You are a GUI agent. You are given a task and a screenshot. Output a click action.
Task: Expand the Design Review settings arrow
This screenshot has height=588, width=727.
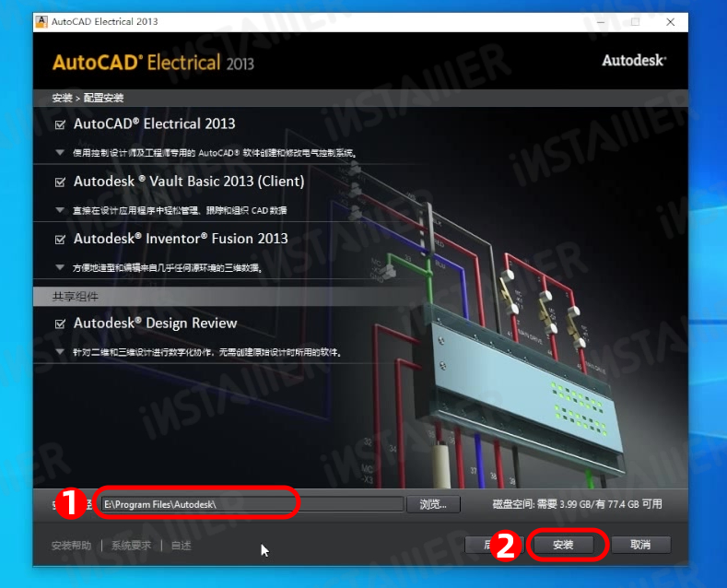tap(60, 352)
